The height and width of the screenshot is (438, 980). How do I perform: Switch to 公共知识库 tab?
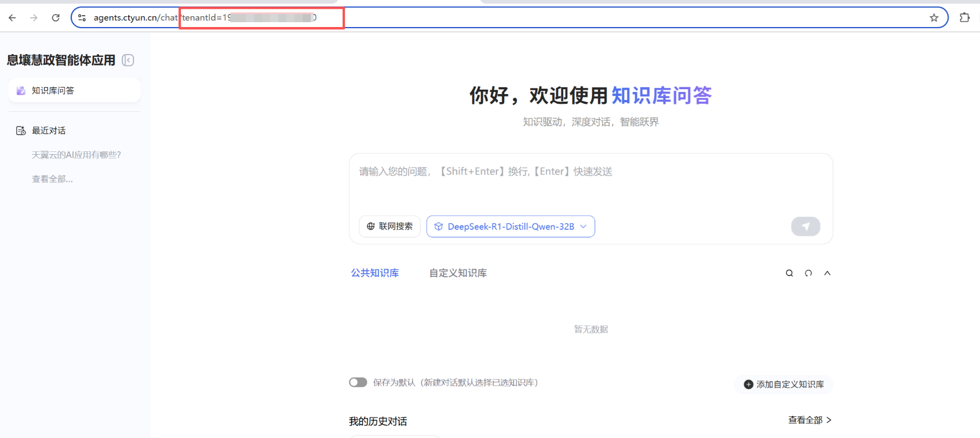[x=375, y=273]
